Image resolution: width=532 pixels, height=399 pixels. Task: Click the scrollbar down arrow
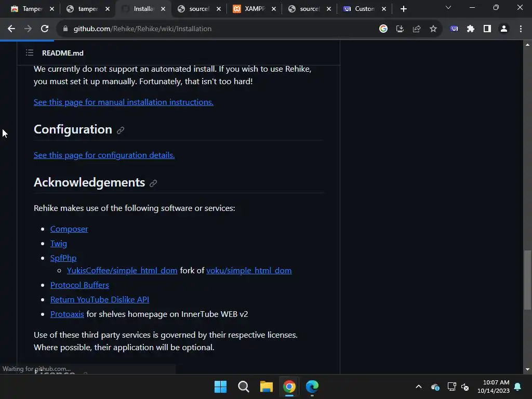tap(527, 369)
